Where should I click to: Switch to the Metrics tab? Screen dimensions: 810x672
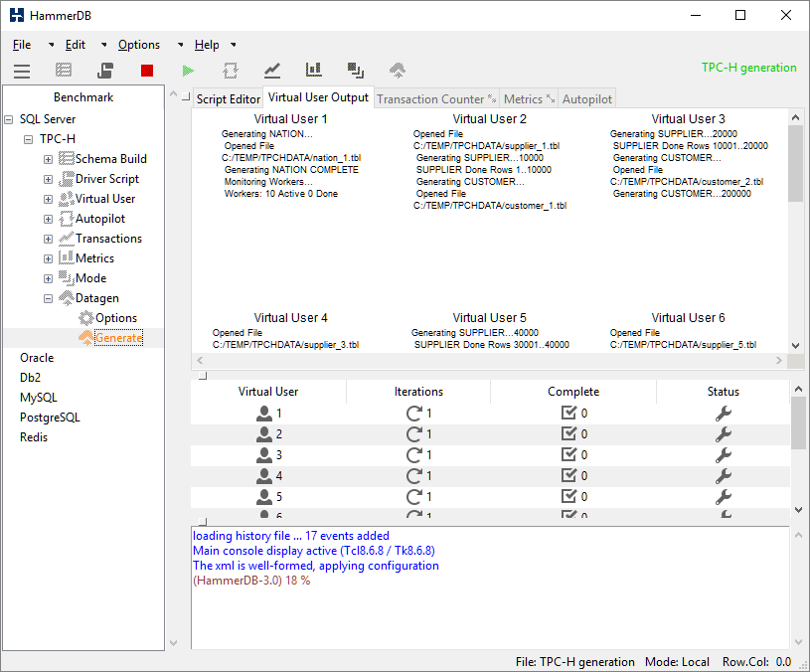point(529,98)
